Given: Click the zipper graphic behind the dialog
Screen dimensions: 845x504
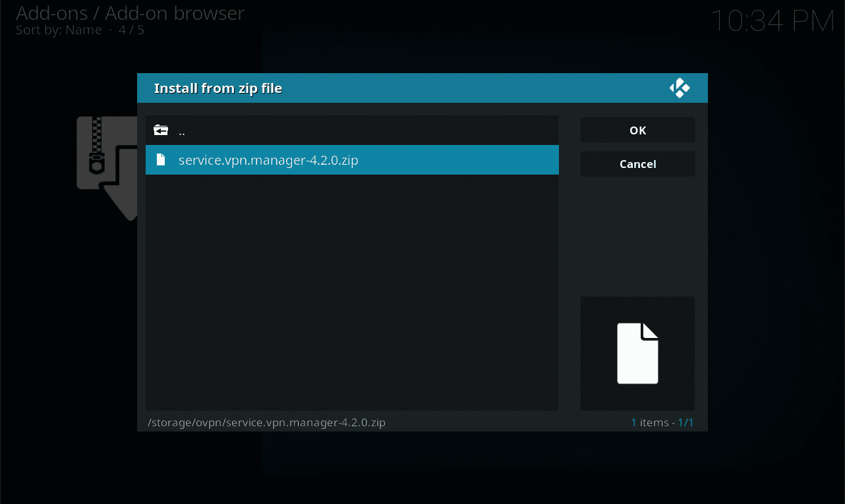Looking at the screenshot, I should [x=98, y=148].
